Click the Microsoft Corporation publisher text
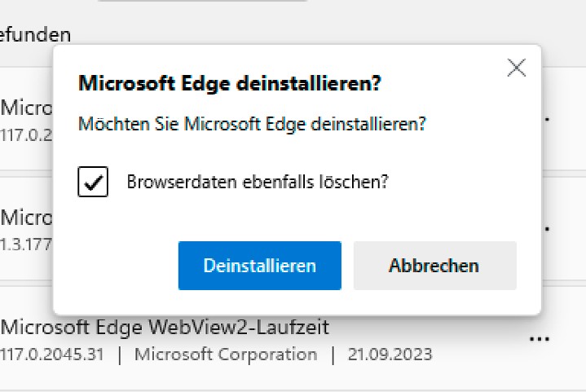 point(226,355)
